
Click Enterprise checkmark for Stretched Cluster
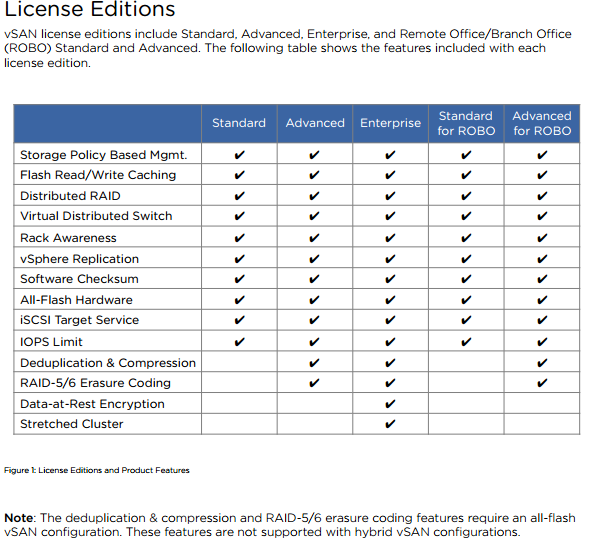coord(390,424)
